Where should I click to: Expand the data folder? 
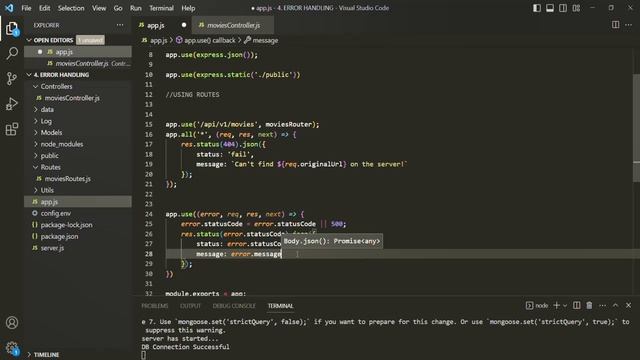click(x=36, y=109)
